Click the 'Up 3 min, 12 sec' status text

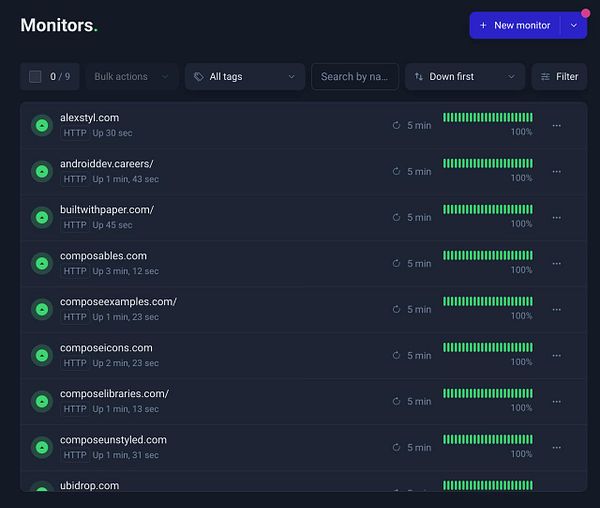tap(126, 271)
